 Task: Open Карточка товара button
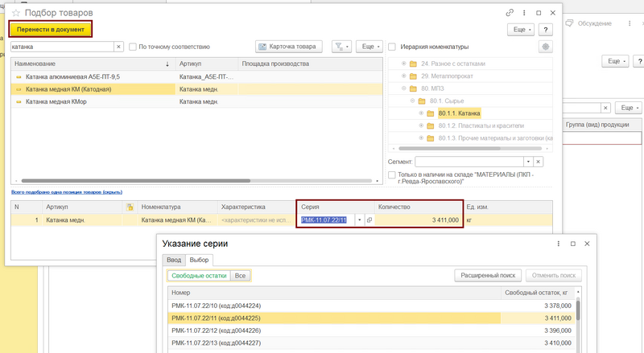tap(289, 47)
